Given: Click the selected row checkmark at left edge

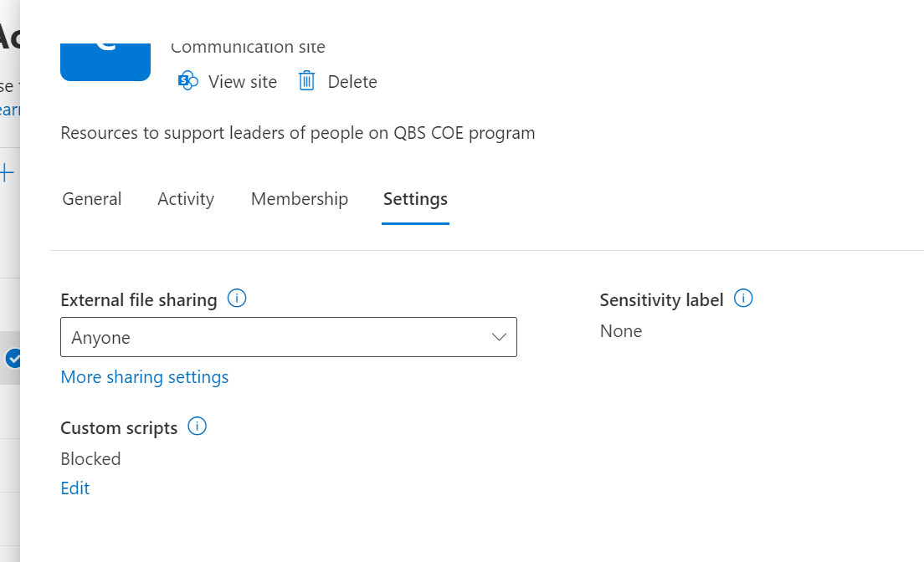Looking at the screenshot, I should [13, 358].
